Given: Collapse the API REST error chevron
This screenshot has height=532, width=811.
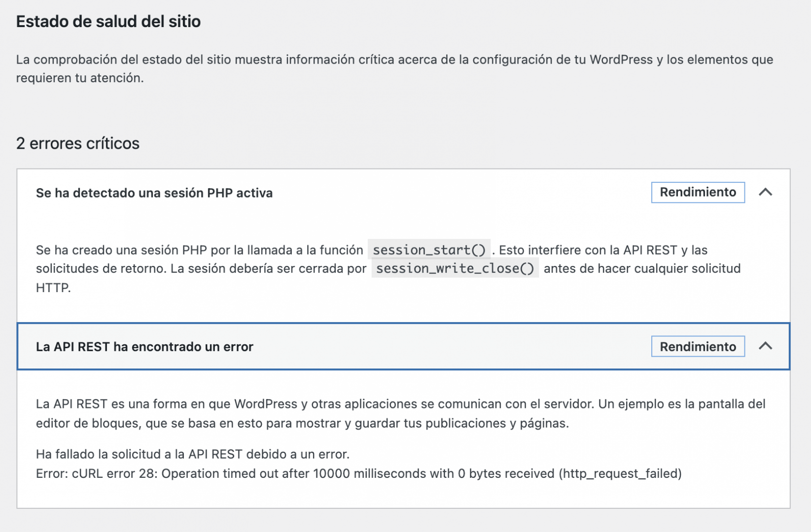Looking at the screenshot, I should point(765,346).
